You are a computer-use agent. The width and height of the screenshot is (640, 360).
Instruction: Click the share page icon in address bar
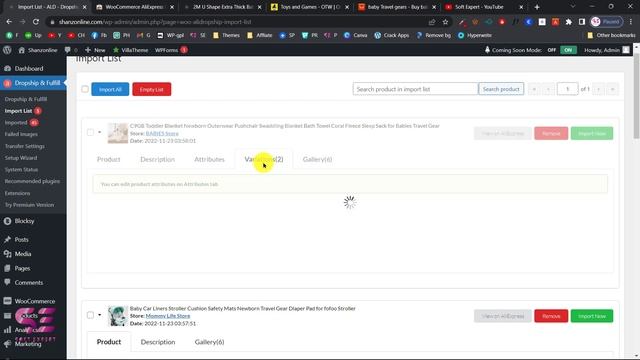432,22
